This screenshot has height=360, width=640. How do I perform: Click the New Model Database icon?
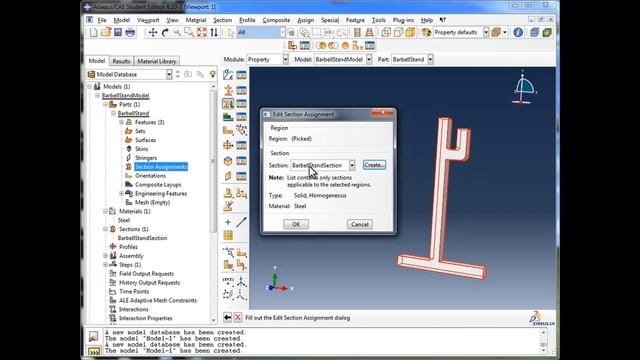93,32
